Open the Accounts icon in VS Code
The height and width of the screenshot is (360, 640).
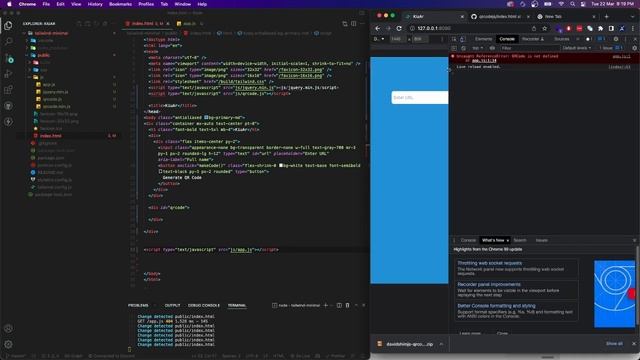(x=8, y=329)
